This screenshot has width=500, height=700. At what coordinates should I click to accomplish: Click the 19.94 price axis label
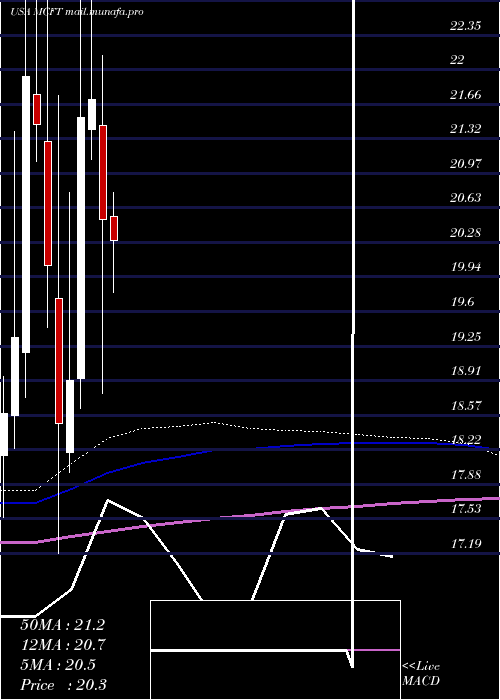[465, 267]
